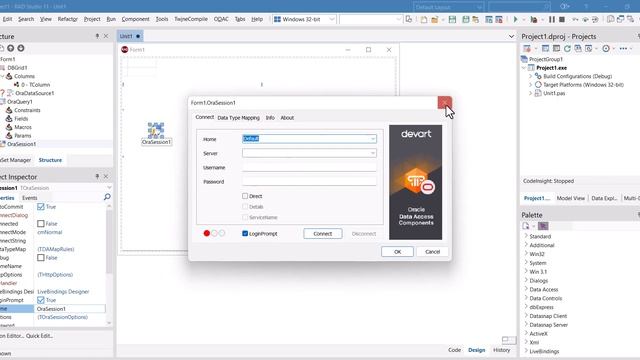Image resolution: width=640 pixels, height=360 pixels.
Task: Open the Server dropdown list
Action: (373, 153)
